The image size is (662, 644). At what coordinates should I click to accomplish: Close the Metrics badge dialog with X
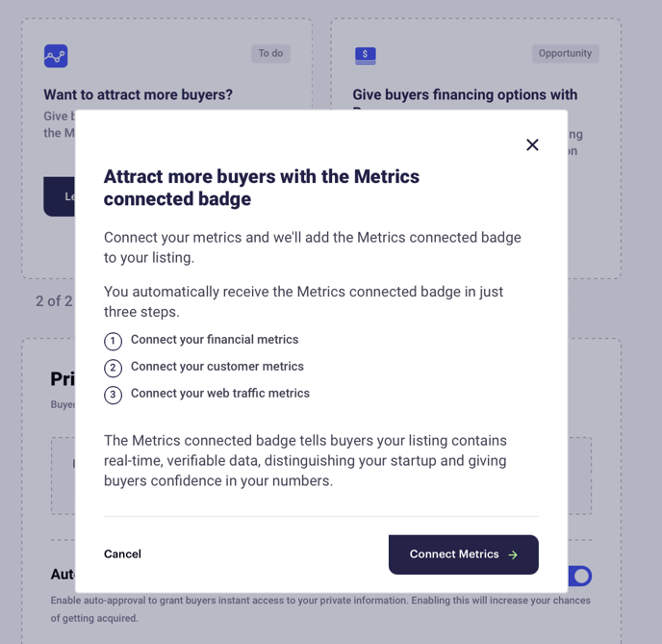[x=532, y=144]
